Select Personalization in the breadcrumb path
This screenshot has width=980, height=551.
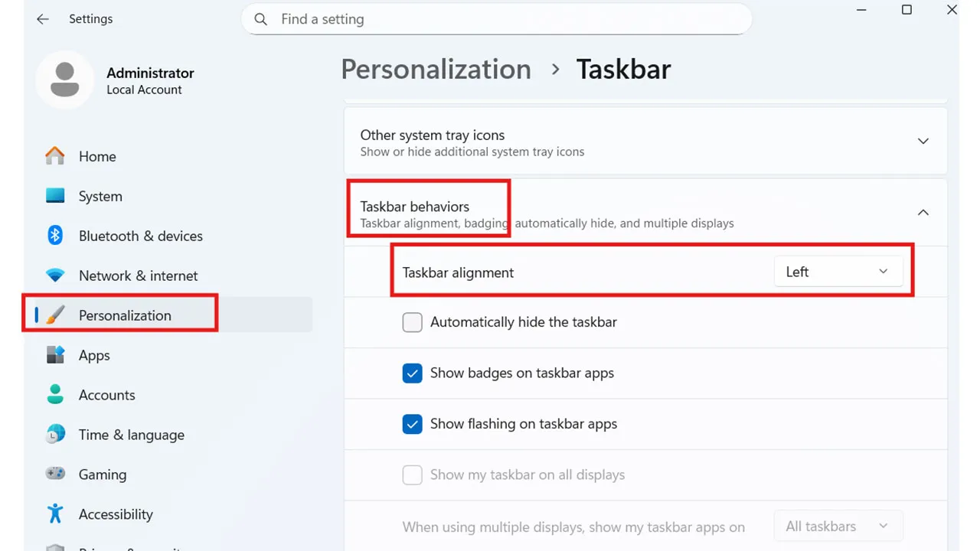click(x=436, y=69)
